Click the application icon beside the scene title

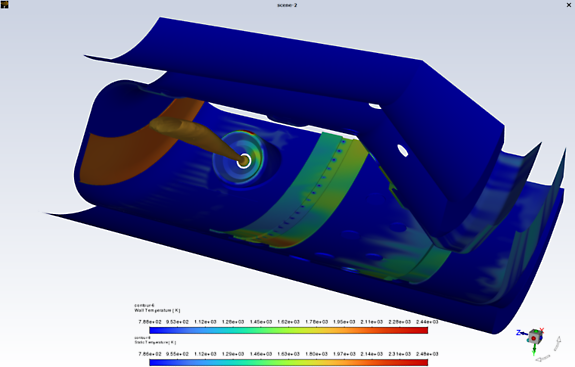[4, 4]
